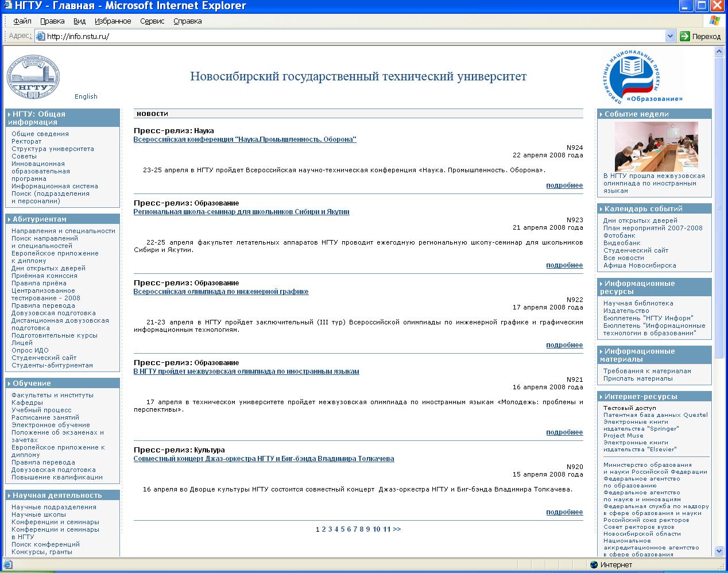Image resolution: width=728 pixels, height=573 pixels.
Task: Open the Наука.Промышленность.Оборона conference article
Action: (245, 140)
